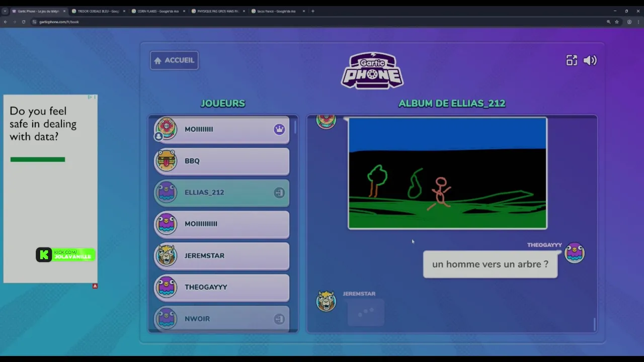644x362 pixels.
Task: Select the THEOGAYYY player row
Action: pos(221,287)
